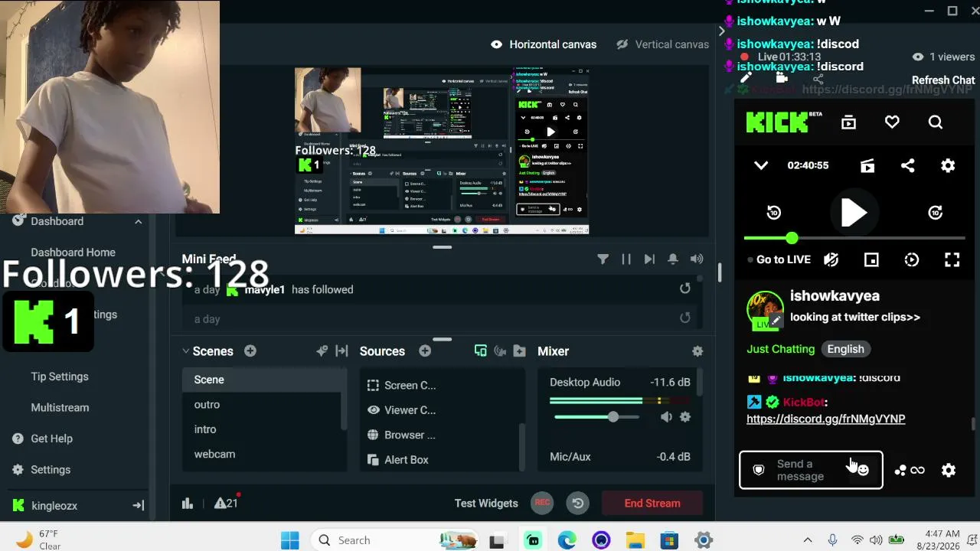
Task: Show the Vertical canvas
Action: [663, 44]
